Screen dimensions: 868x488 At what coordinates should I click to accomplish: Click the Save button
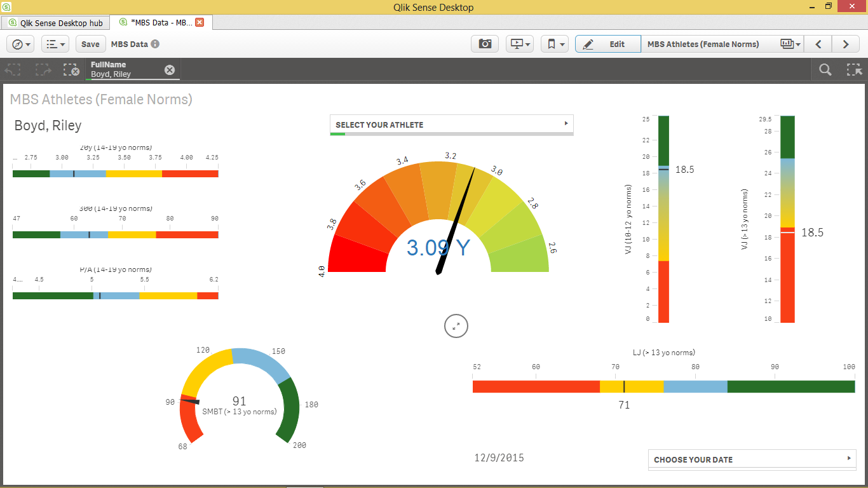pyautogui.click(x=90, y=44)
